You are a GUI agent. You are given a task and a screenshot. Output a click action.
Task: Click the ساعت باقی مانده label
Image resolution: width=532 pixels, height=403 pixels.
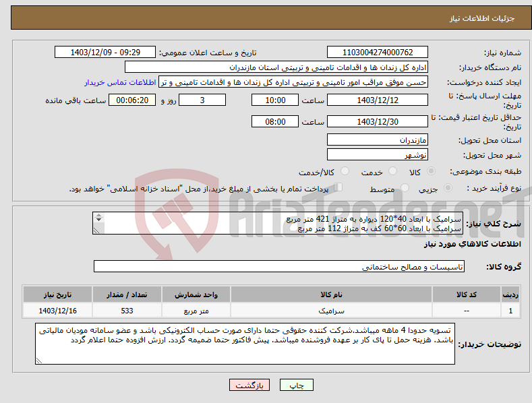[76, 100]
